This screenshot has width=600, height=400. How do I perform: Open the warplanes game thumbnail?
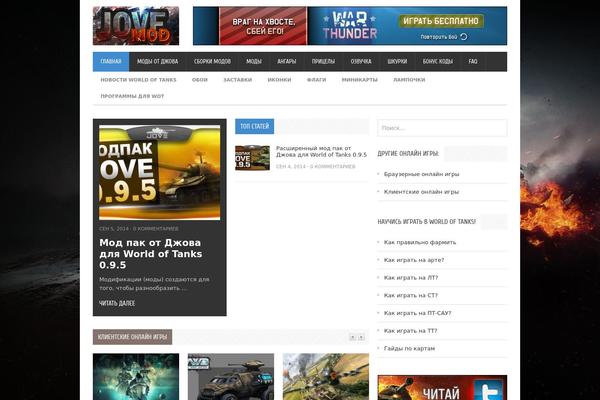coord(326,377)
